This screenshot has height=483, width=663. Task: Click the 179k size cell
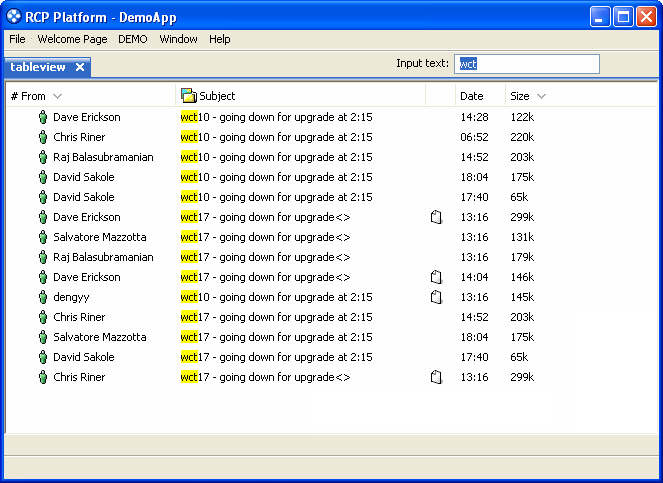coord(522,257)
